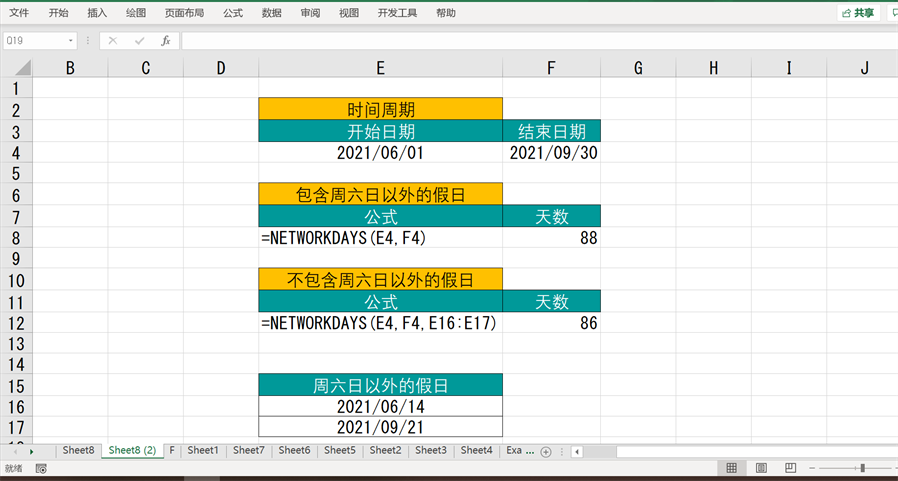
Task: Click the formula bar cancel X icon
Action: [x=113, y=41]
